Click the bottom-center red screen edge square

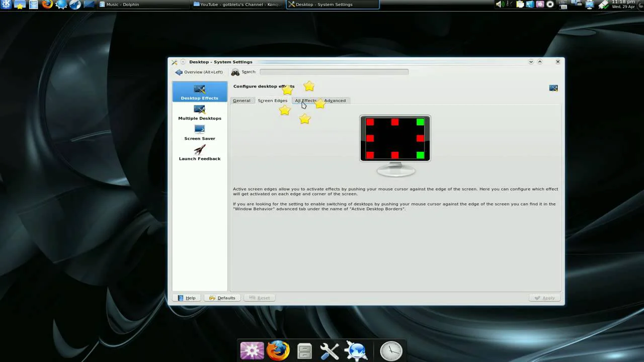click(395, 155)
